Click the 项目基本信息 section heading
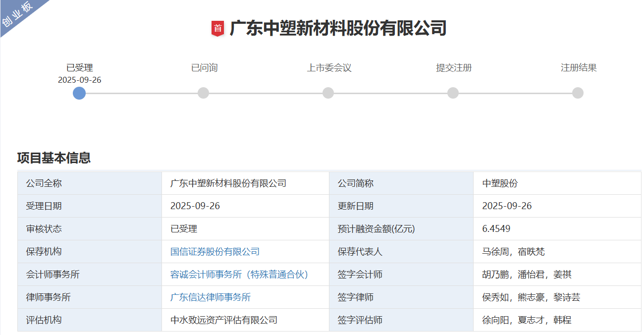Viewport: 644px width, 335px height. [x=54, y=158]
